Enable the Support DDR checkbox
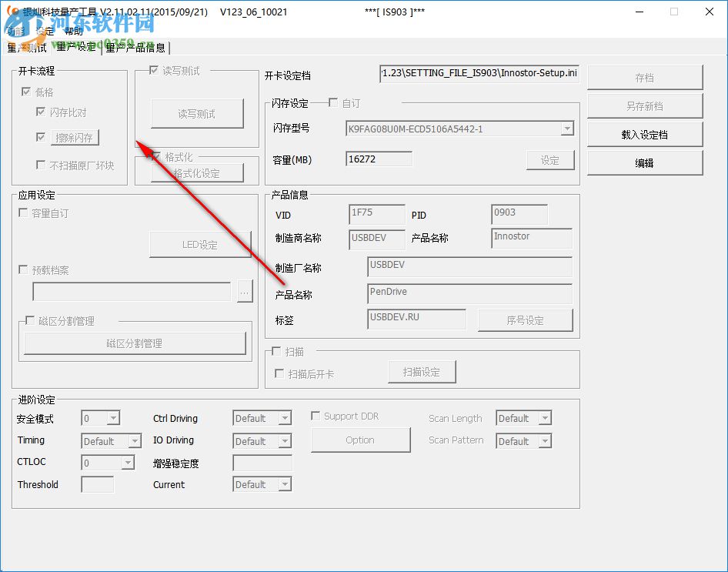728x572 pixels. (316, 415)
